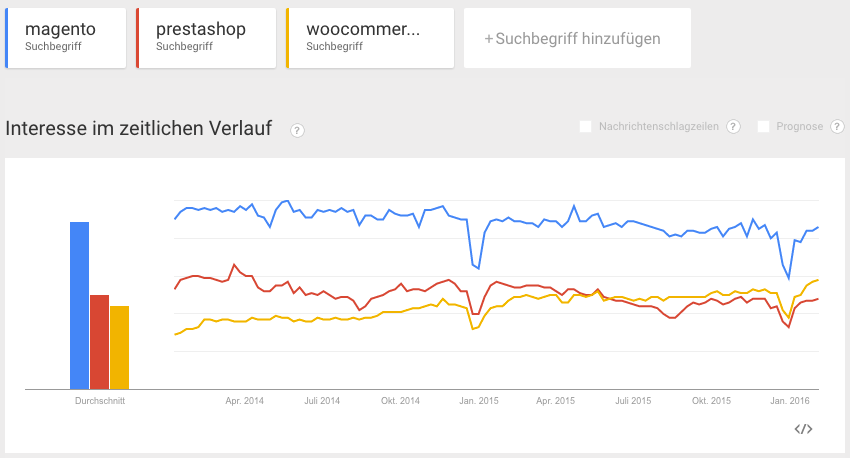Enable the Nachrichtenschlagzeilen checkbox
The image size is (850, 458).
pyautogui.click(x=585, y=126)
